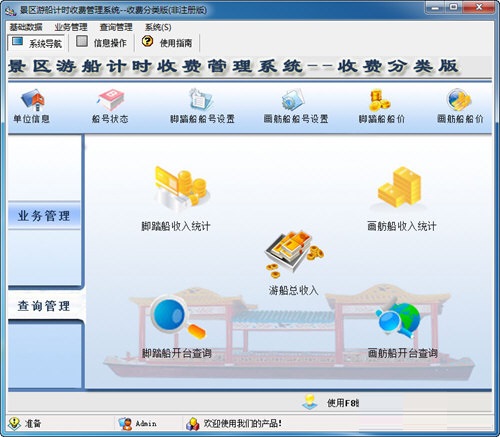Screen dimensions: 500x437
Task: Open 画舫船船价 globe icon
Action: [459, 99]
